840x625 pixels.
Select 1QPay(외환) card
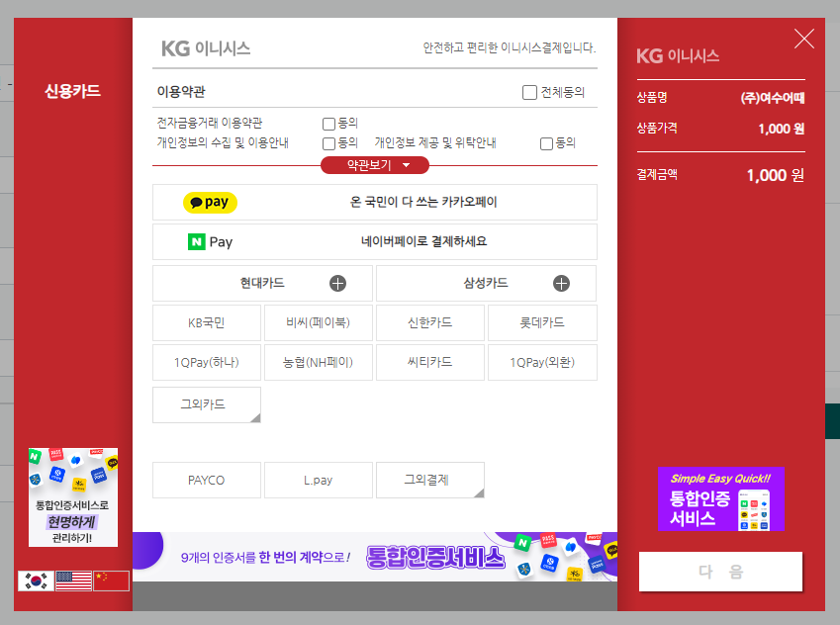click(x=542, y=363)
